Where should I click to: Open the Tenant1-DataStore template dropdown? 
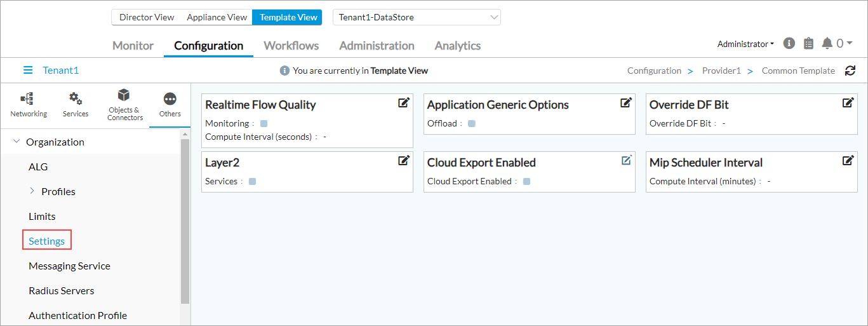point(417,17)
